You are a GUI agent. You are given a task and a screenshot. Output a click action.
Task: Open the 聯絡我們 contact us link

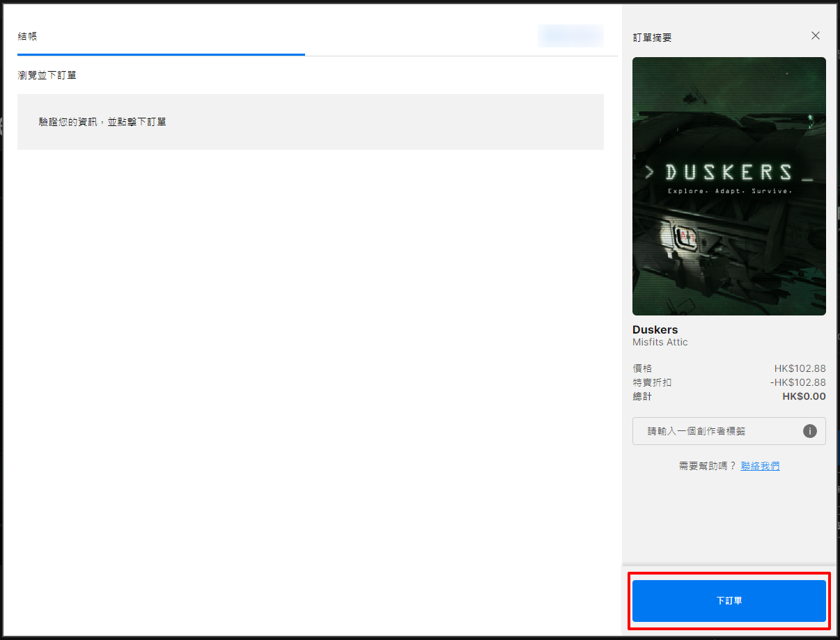(760, 466)
